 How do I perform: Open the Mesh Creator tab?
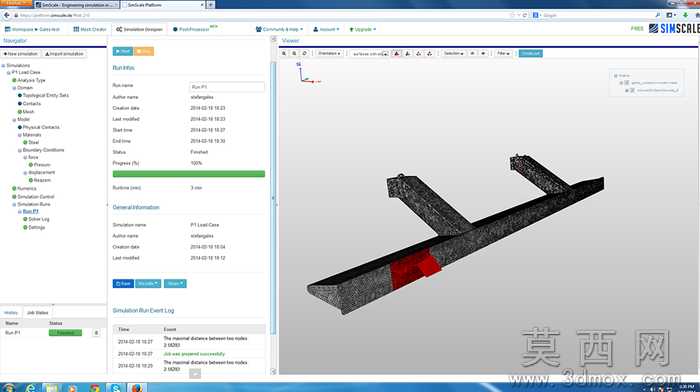tap(90, 29)
